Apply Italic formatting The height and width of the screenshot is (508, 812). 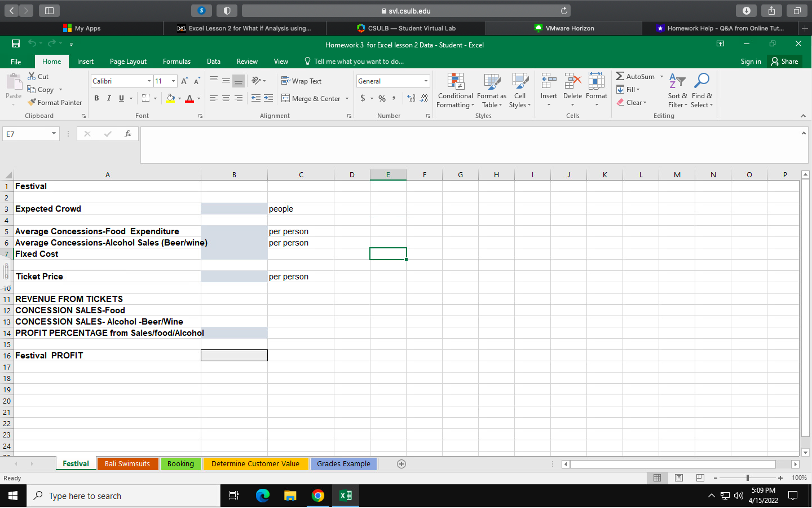[x=108, y=98]
